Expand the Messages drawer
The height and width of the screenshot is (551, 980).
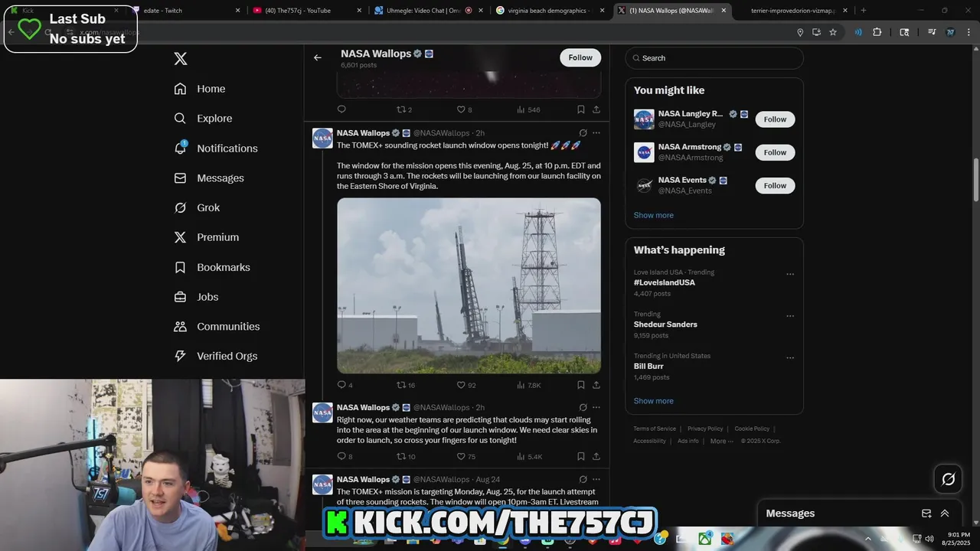[945, 514]
